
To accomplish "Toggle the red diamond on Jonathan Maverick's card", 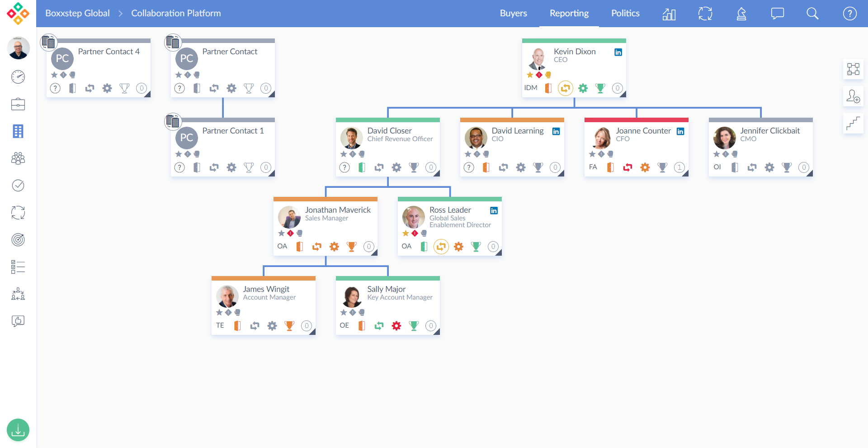I will pyautogui.click(x=290, y=234).
